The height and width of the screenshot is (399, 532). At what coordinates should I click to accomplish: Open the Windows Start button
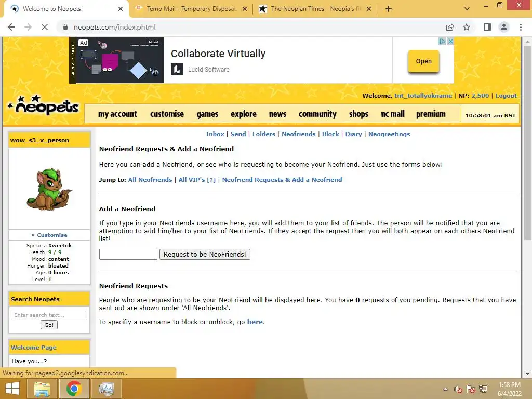[x=12, y=389]
